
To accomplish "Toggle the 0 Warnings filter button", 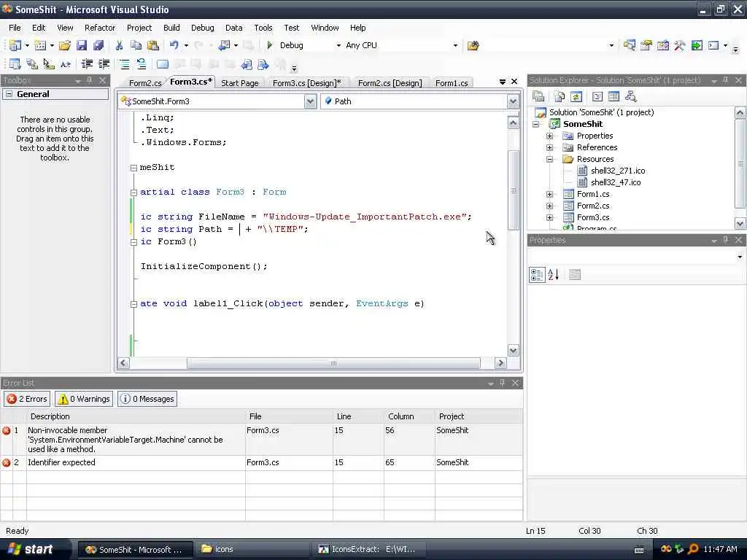I will click(84, 399).
